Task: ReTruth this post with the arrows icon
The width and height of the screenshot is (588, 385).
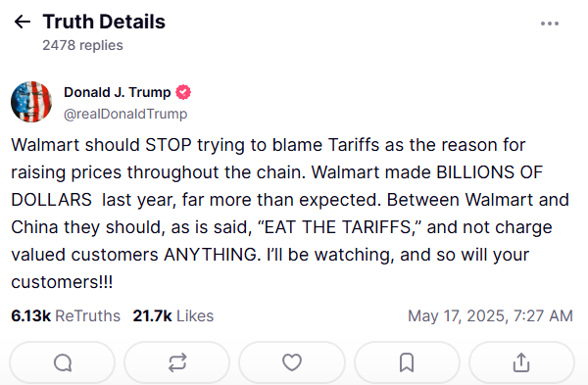Action: [x=177, y=362]
